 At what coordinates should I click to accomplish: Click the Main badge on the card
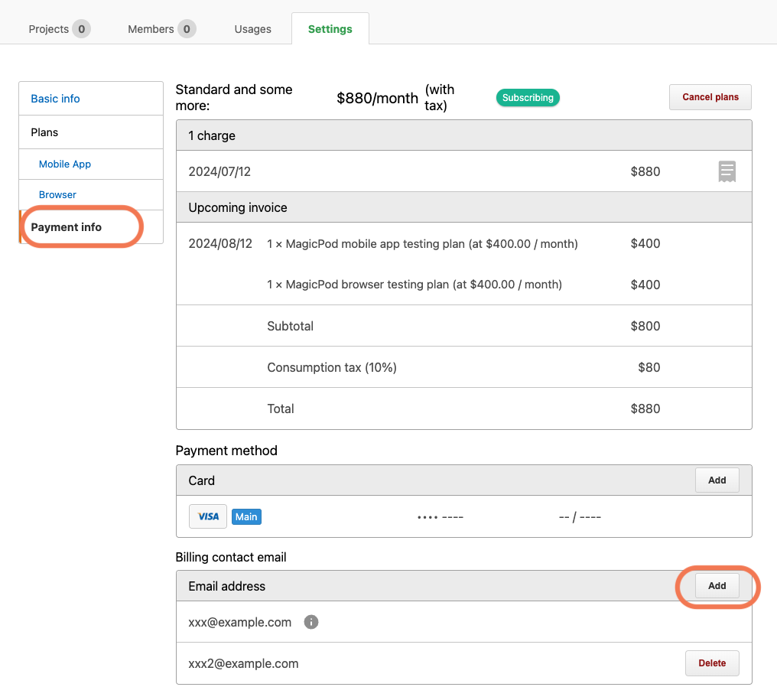[x=246, y=516]
